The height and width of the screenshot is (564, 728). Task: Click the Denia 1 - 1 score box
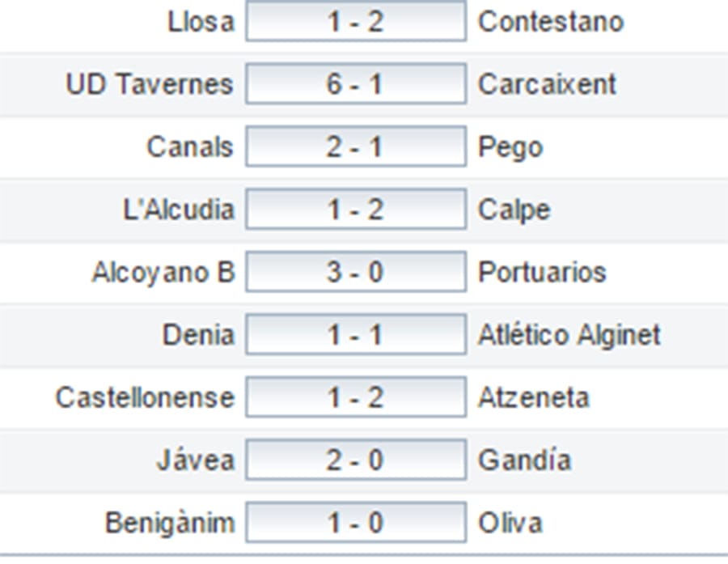(356, 335)
